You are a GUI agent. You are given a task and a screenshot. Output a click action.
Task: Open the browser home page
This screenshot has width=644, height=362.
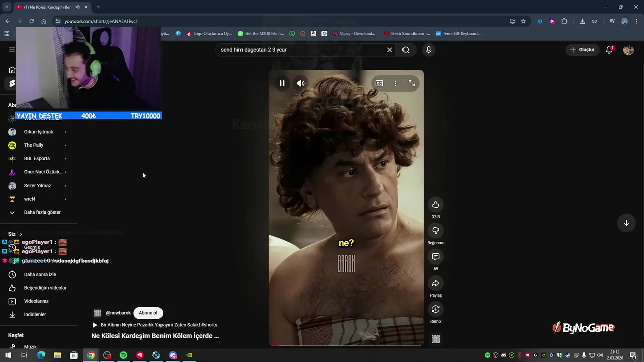click(x=43, y=21)
